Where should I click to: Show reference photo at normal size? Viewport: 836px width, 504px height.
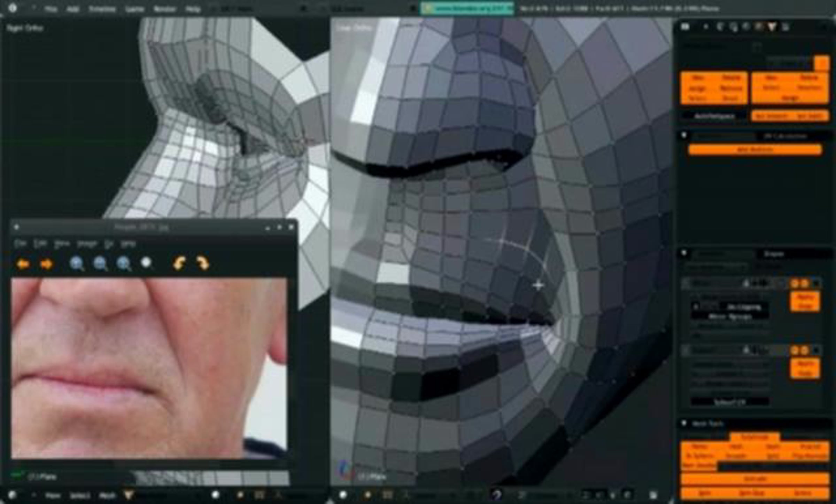pos(124,264)
